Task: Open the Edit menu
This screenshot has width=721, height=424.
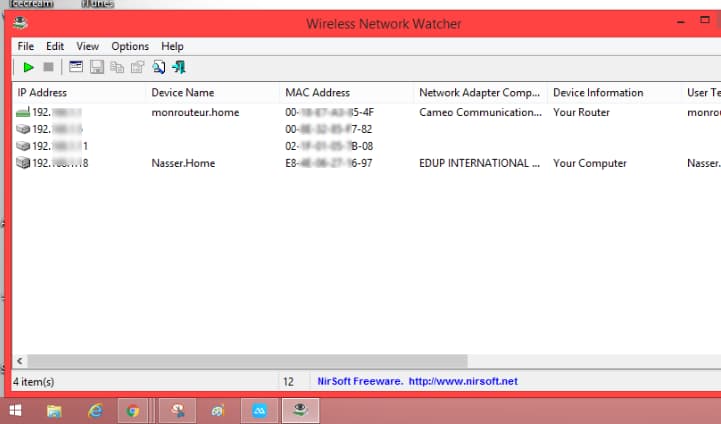Action: pyautogui.click(x=55, y=46)
